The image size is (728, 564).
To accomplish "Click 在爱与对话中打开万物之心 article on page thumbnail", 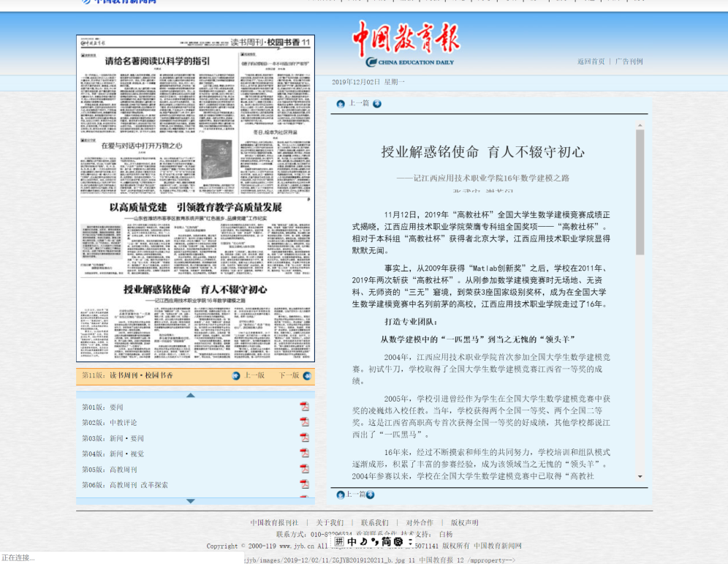I will pyautogui.click(x=142, y=146).
